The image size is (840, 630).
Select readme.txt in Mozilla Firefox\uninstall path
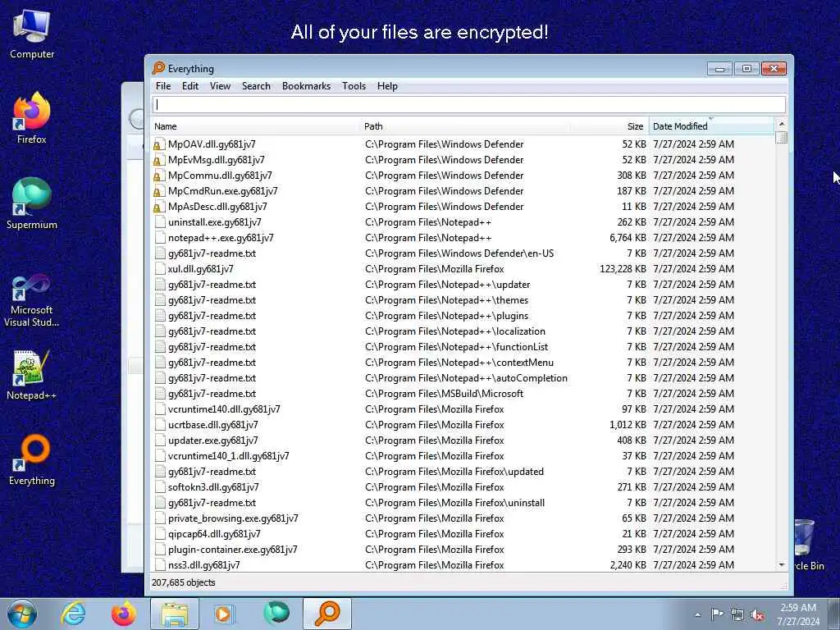pyautogui.click(x=212, y=503)
